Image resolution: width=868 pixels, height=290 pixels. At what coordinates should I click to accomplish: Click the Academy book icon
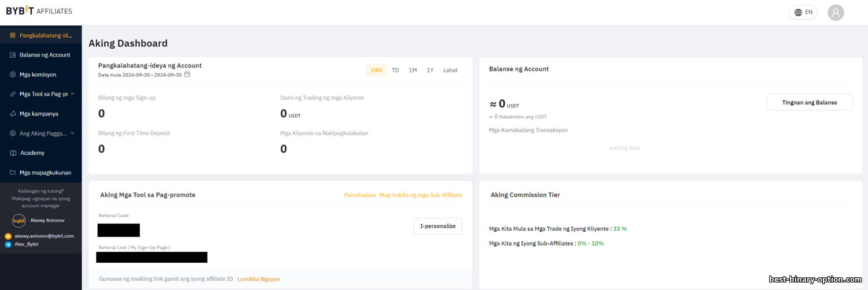(x=13, y=153)
